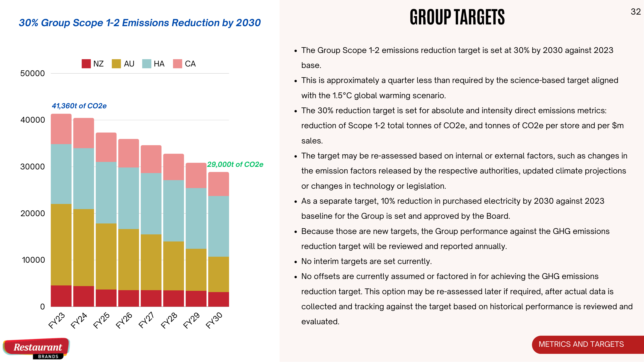Click the '29,000t of CO2e' annotation
Screen dimensions: 644x362
coord(235,164)
